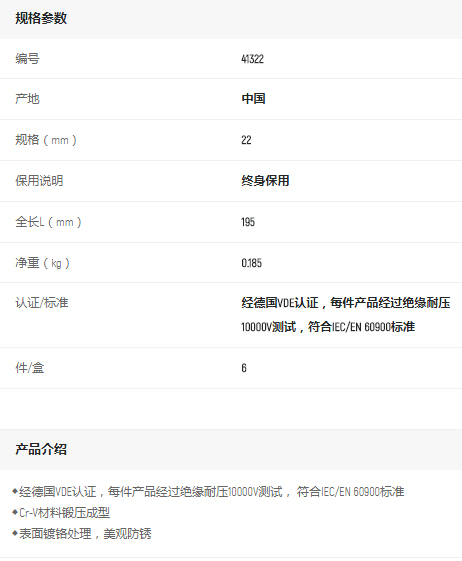Click the 认证/标准 label
This screenshot has width=462, height=561.
42,303
